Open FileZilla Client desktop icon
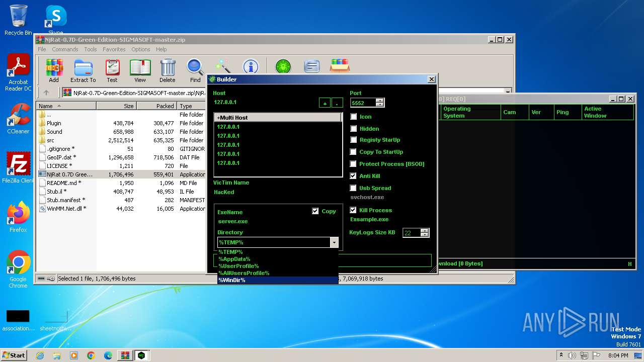This screenshot has width=644, height=362. pos(18,168)
